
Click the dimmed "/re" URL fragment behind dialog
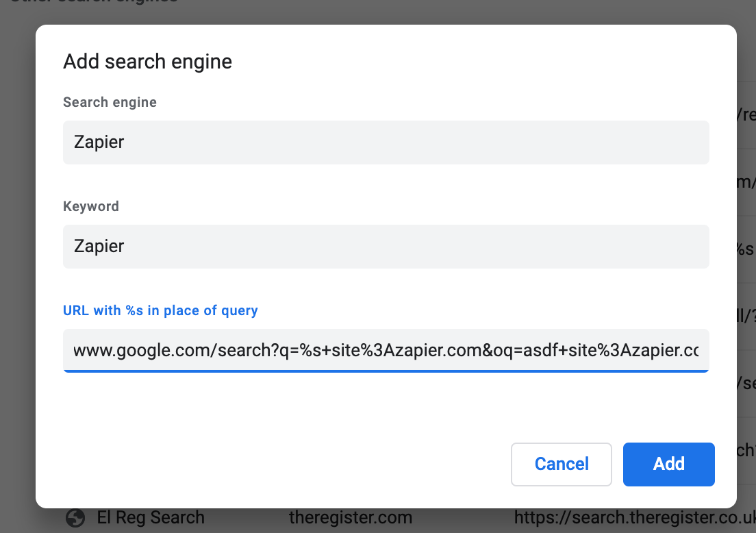click(745, 115)
